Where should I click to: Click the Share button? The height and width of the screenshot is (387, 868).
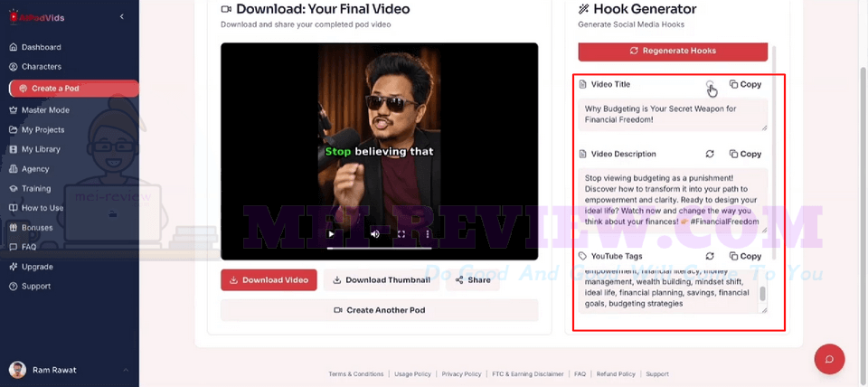click(x=473, y=280)
